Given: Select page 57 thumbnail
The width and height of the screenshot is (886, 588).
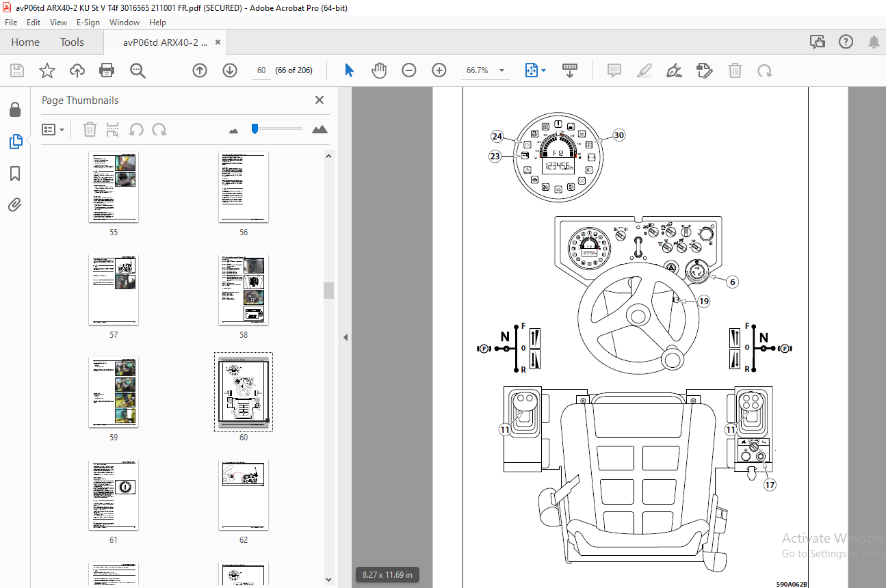Looking at the screenshot, I should 114,290.
